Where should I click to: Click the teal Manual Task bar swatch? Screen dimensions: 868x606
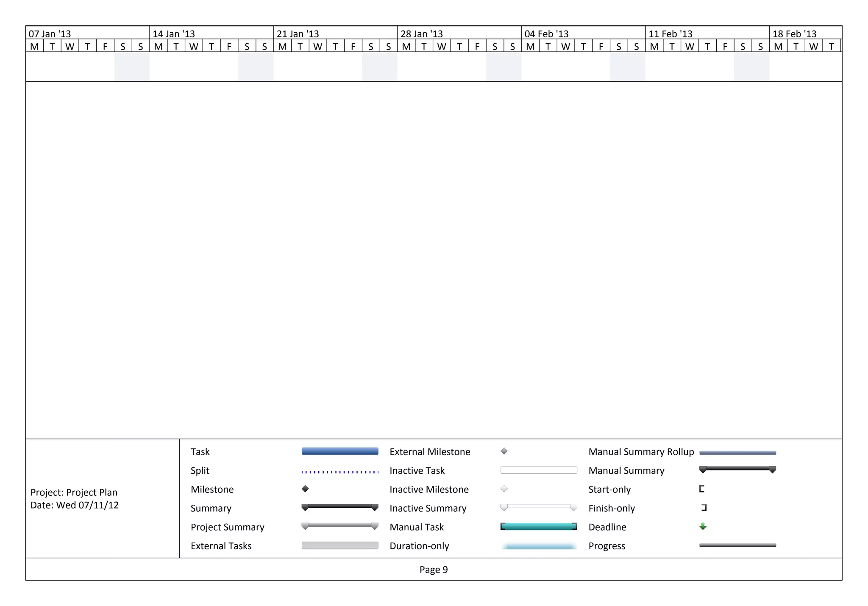538,527
